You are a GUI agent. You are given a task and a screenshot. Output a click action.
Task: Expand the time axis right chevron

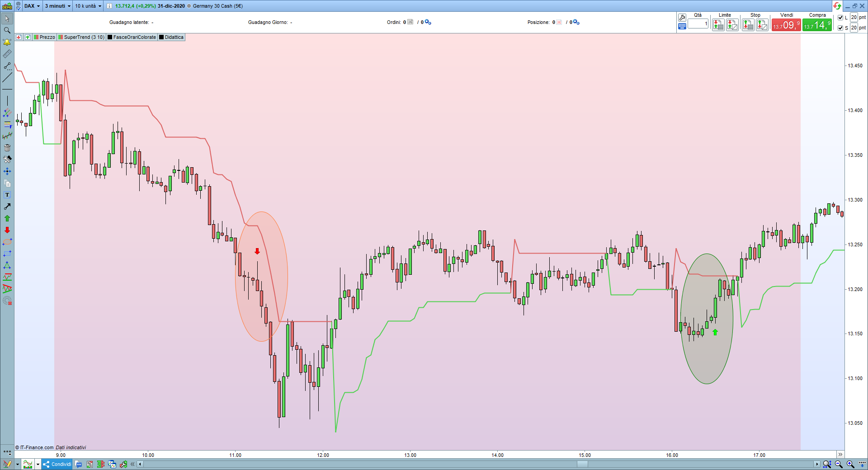click(840, 455)
